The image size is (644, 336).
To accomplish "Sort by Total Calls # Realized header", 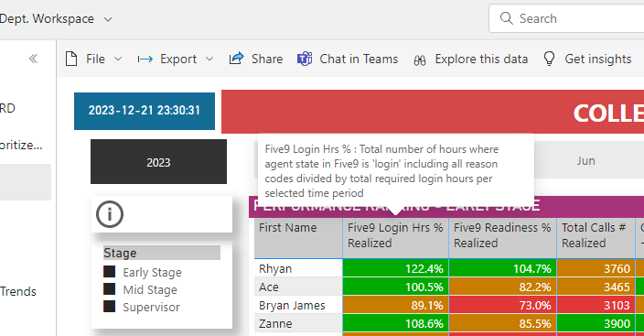I will point(596,238).
